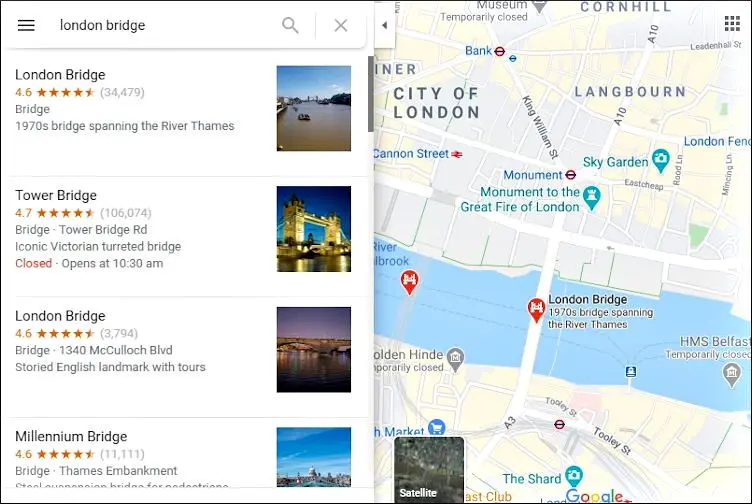Select The Shard map marker

point(573,476)
